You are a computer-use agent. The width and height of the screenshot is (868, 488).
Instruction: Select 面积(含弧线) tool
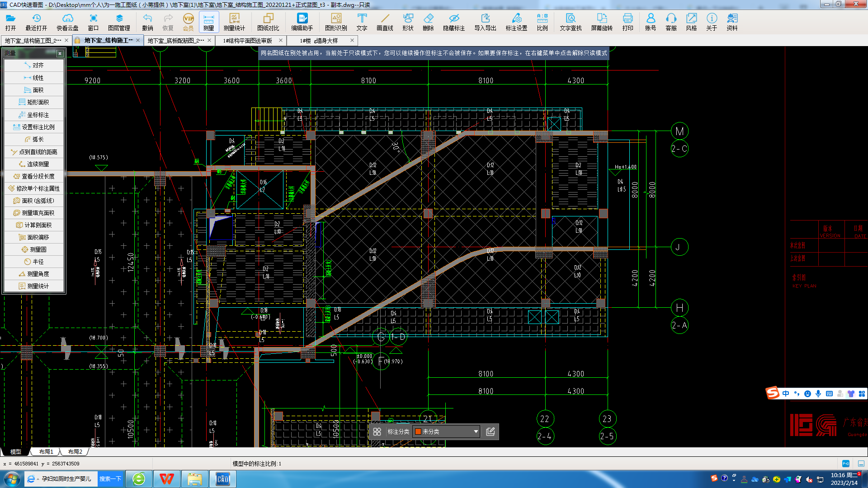[34, 201]
